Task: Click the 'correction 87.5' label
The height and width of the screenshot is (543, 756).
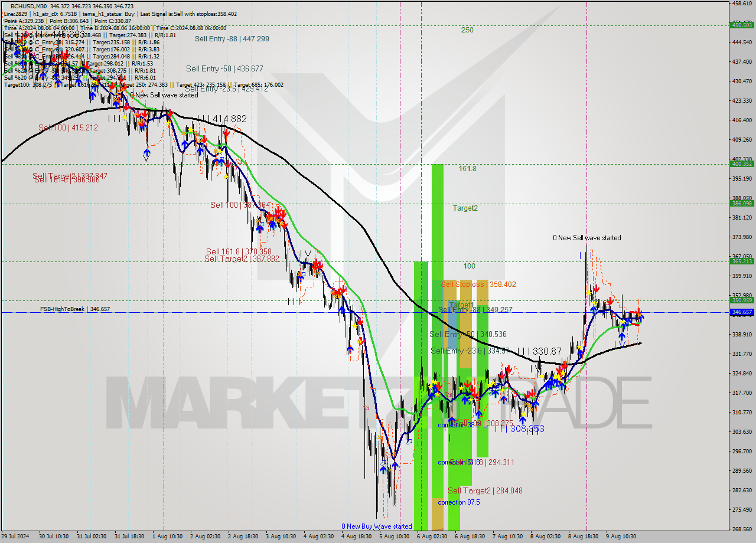Action: 459,502
